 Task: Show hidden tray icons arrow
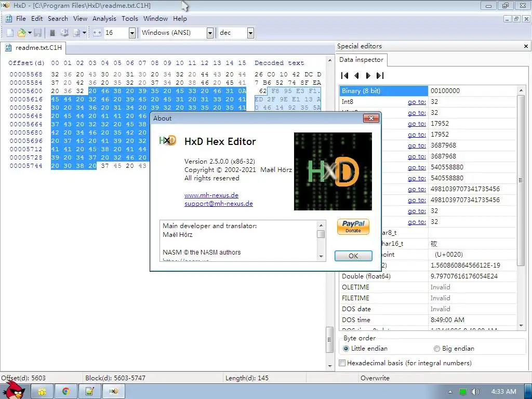(x=450, y=392)
